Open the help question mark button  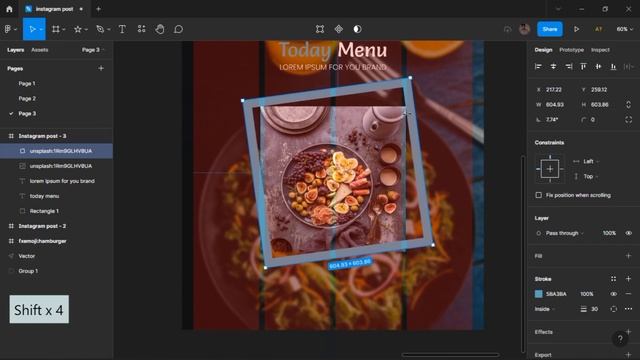click(x=620, y=338)
